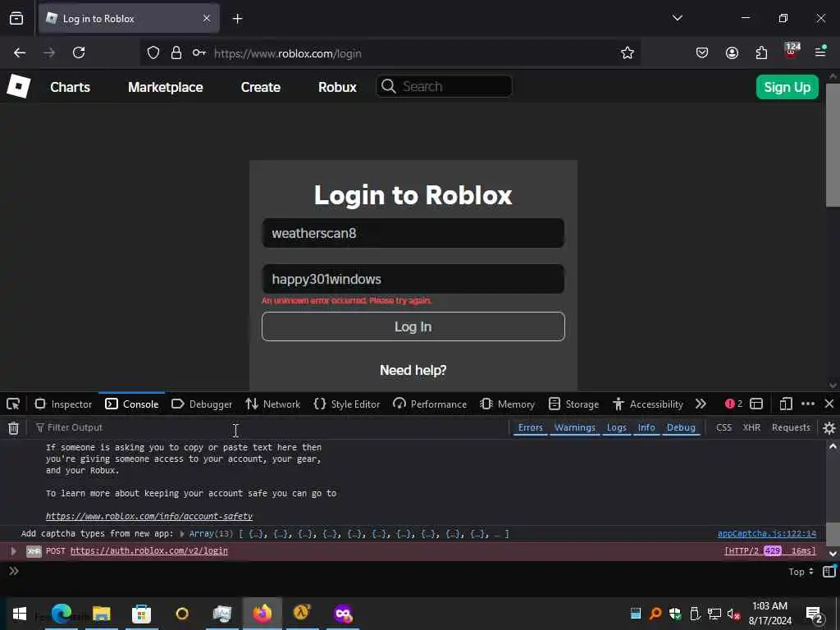Switch to the Inspector tab
The width and height of the screenshot is (840, 630).
(x=63, y=404)
